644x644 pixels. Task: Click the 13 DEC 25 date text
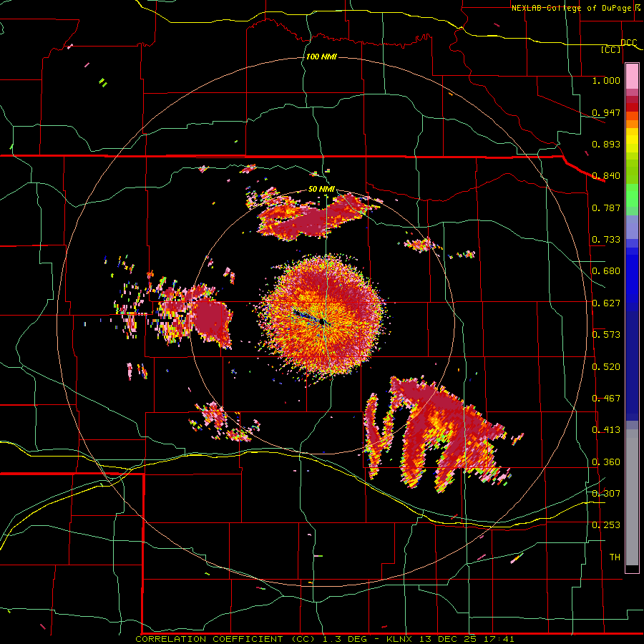[448, 639]
